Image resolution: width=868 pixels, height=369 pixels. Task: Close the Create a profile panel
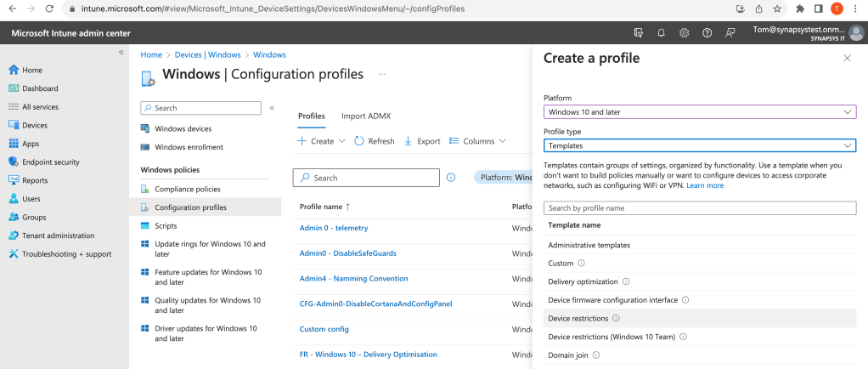coord(847,59)
